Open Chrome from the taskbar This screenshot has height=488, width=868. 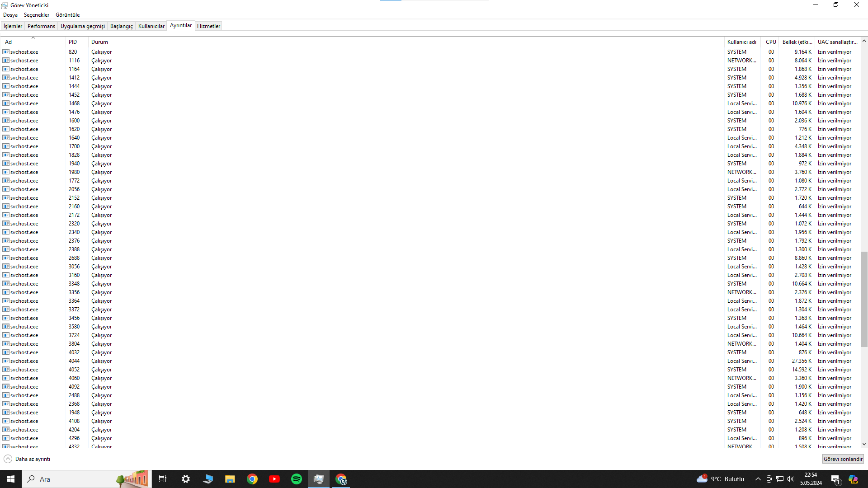(252, 479)
